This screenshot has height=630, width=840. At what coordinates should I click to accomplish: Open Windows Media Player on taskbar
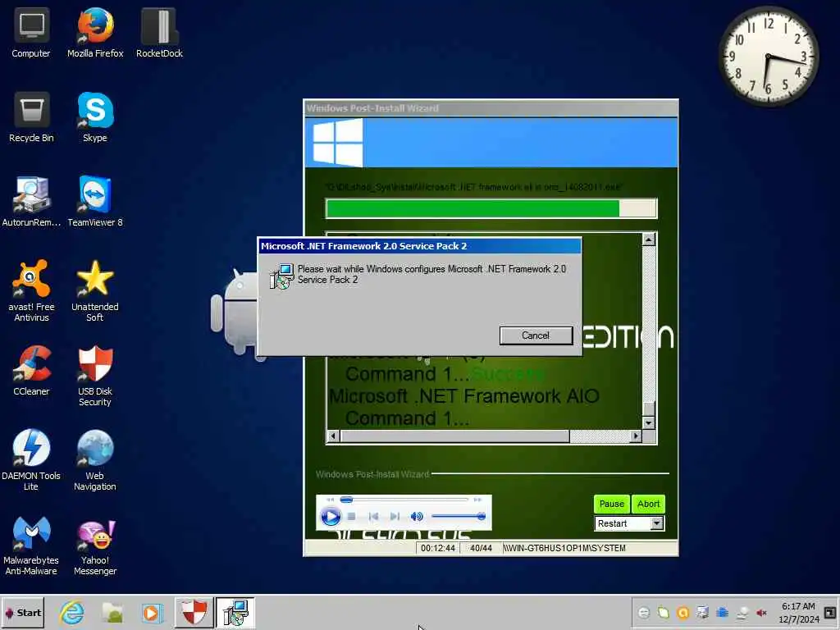click(153, 612)
